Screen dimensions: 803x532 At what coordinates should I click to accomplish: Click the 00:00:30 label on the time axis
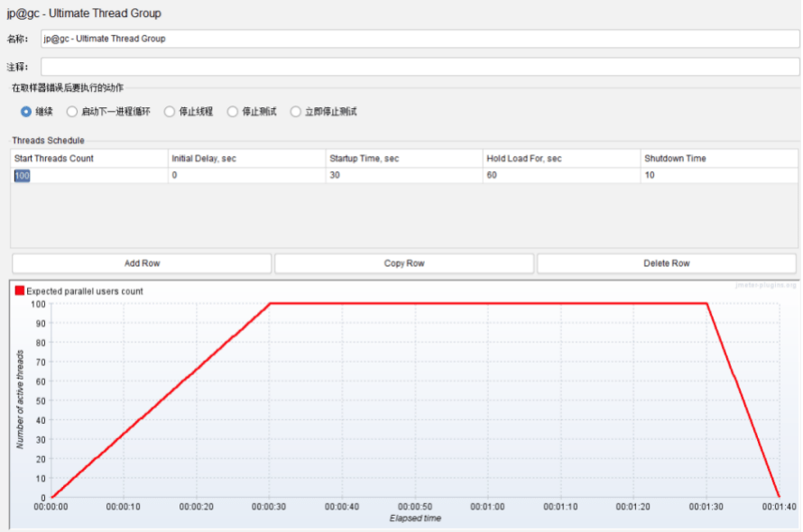269,507
